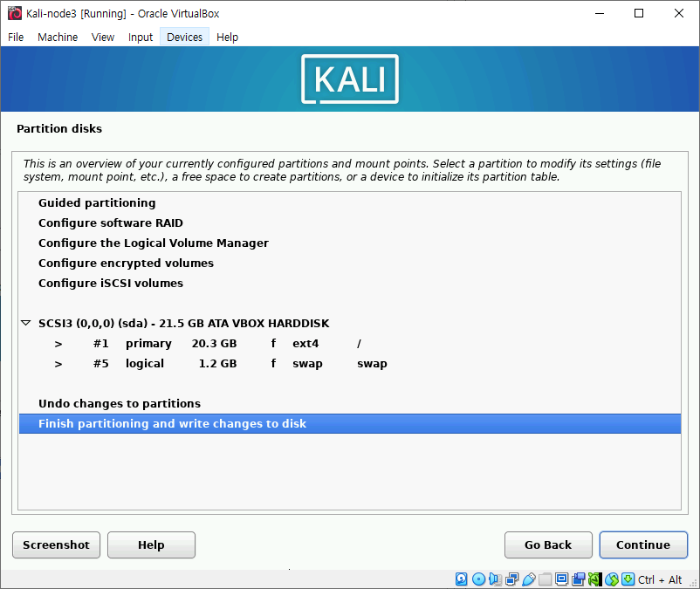
Task: Click the mouse integration globe icon
Action: click(x=612, y=579)
